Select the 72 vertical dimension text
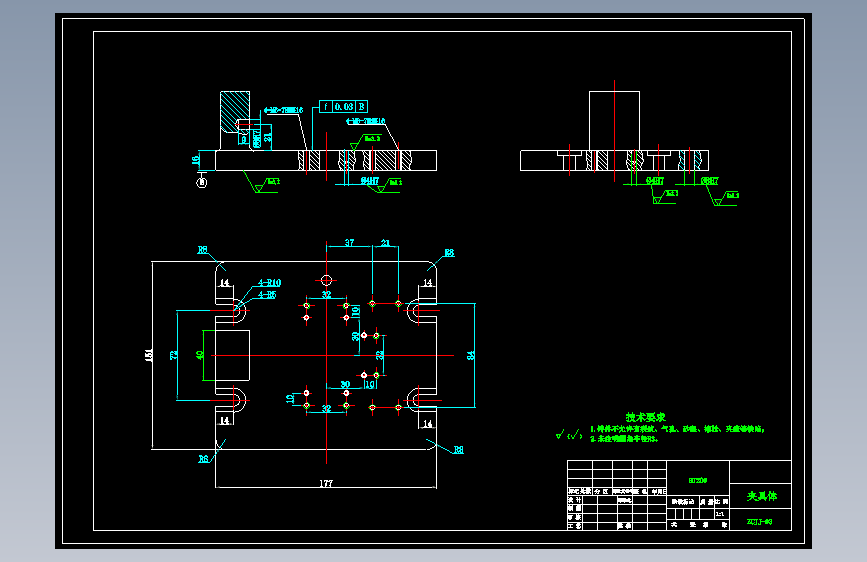Image resolution: width=867 pixels, height=562 pixels. [x=174, y=355]
